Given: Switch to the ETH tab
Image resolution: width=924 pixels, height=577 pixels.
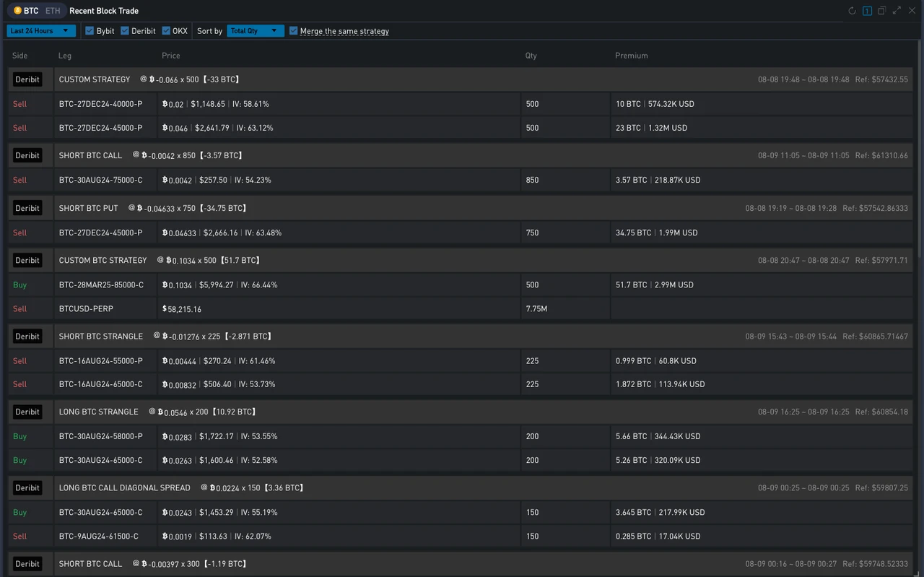Looking at the screenshot, I should point(53,11).
